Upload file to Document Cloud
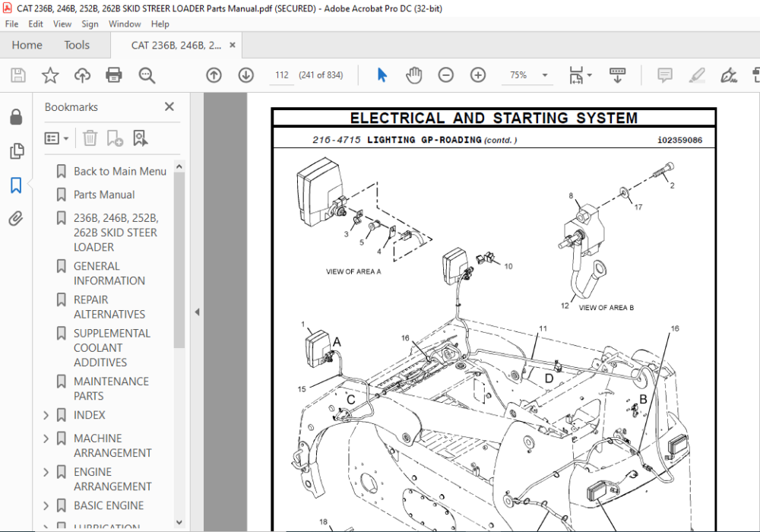The width and height of the screenshot is (760, 532). coord(82,75)
